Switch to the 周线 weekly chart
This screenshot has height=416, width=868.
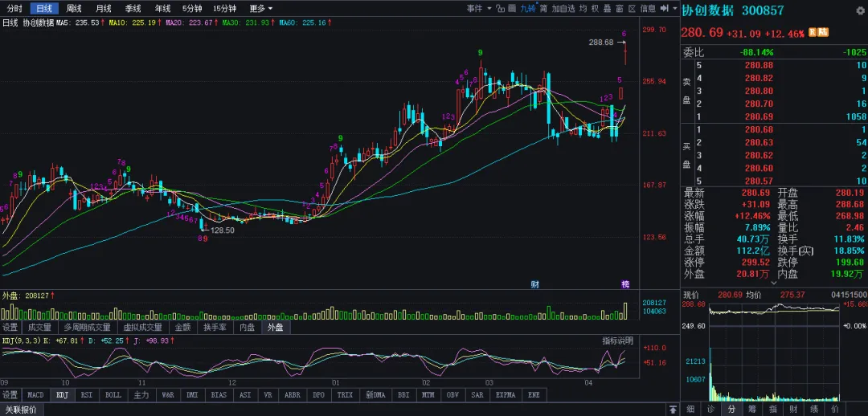pos(74,8)
